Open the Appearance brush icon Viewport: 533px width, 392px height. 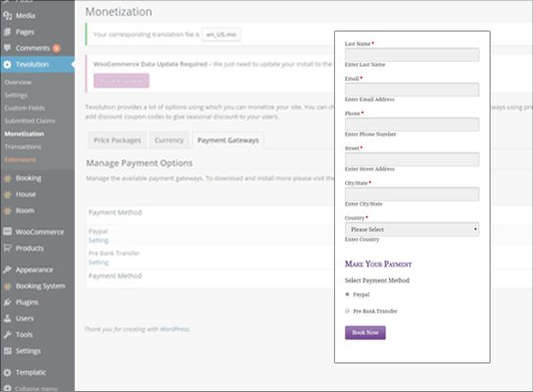pos(8,270)
